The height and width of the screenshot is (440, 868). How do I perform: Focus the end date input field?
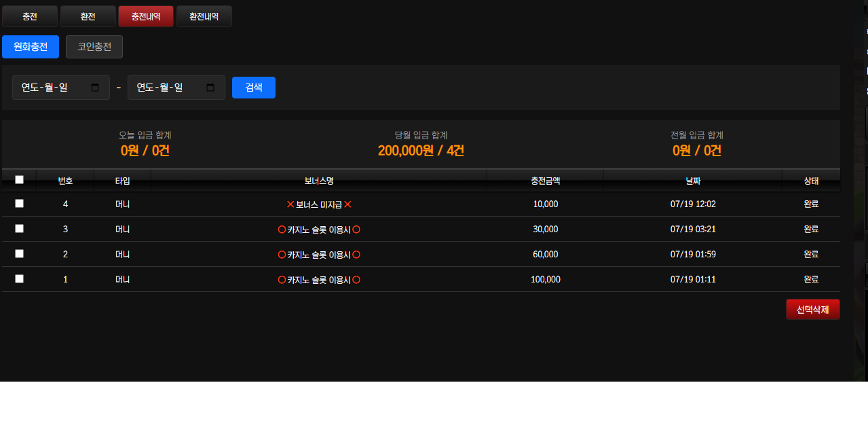click(x=176, y=88)
